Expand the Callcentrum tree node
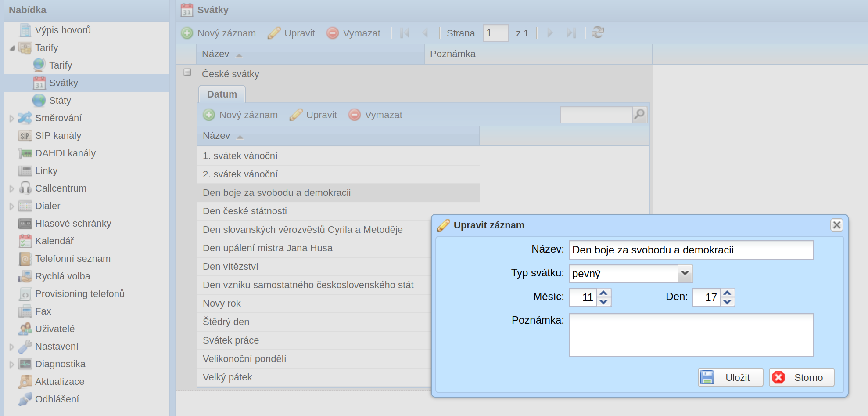The width and height of the screenshot is (868, 416). [x=12, y=188]
